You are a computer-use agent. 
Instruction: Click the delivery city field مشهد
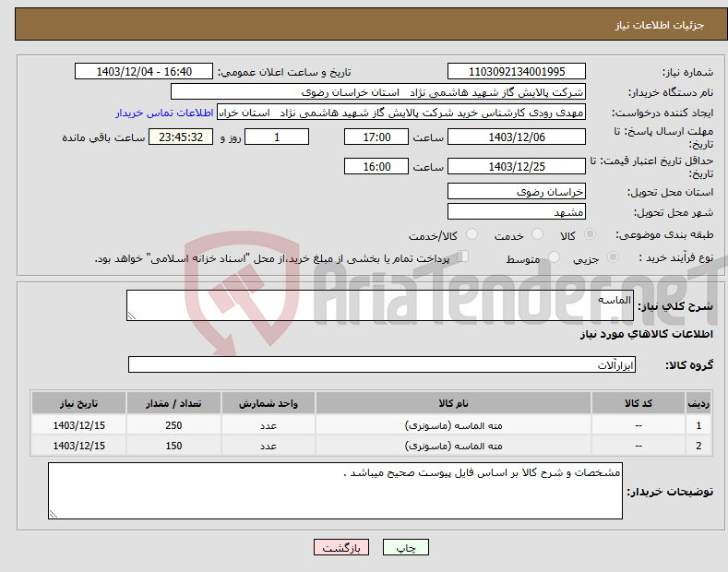click(517, 211)
